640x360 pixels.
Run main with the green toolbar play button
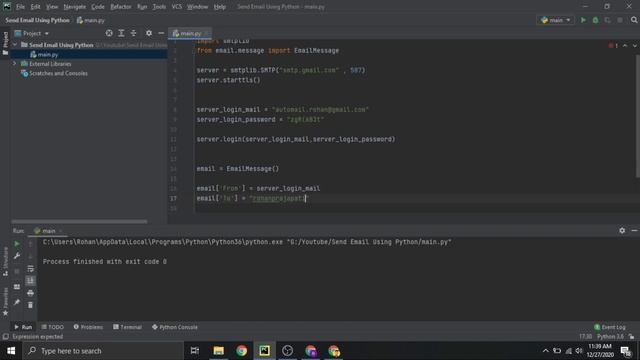click(583, 20)
